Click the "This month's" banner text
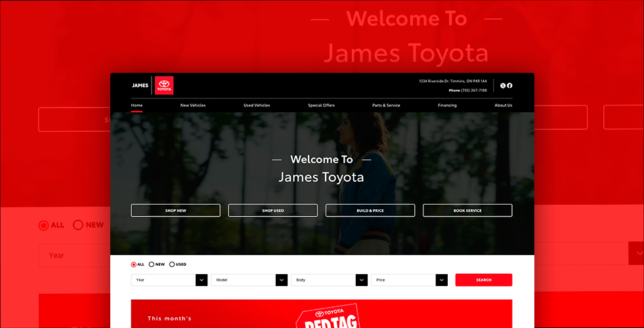Image resolution: width=644 pixels, height=328 pixels. [169, 319]
